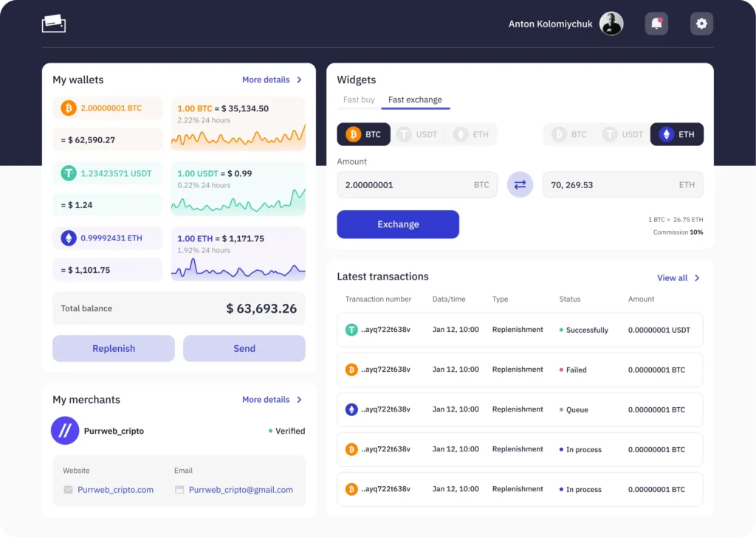The height and width of the screenshot is (537, 756).
Task: Click the Purrweb_cripto merchant logo icon
Action: [65, 431]
